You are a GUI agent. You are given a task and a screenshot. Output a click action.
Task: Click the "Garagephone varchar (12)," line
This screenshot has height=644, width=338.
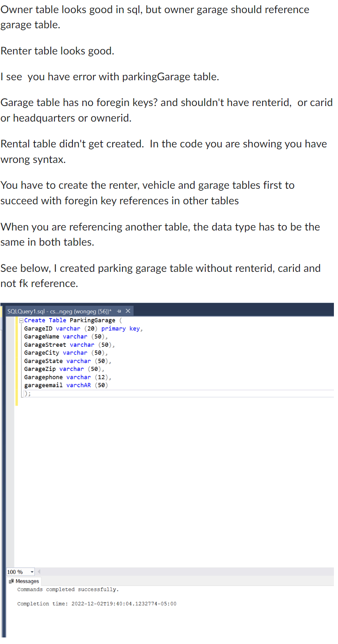pos(68,377)
